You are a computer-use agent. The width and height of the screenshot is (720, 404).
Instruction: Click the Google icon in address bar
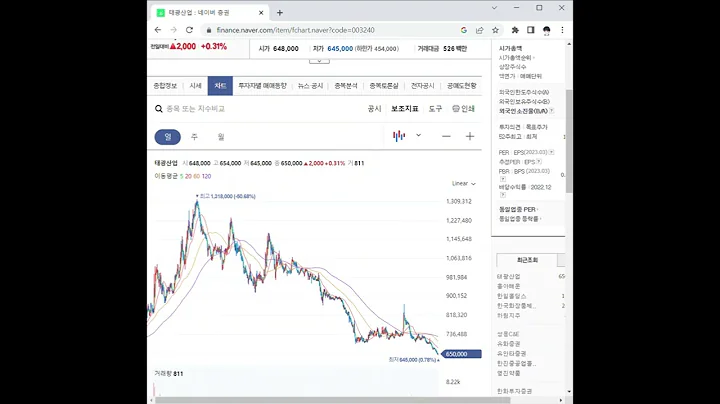(464, 30)
